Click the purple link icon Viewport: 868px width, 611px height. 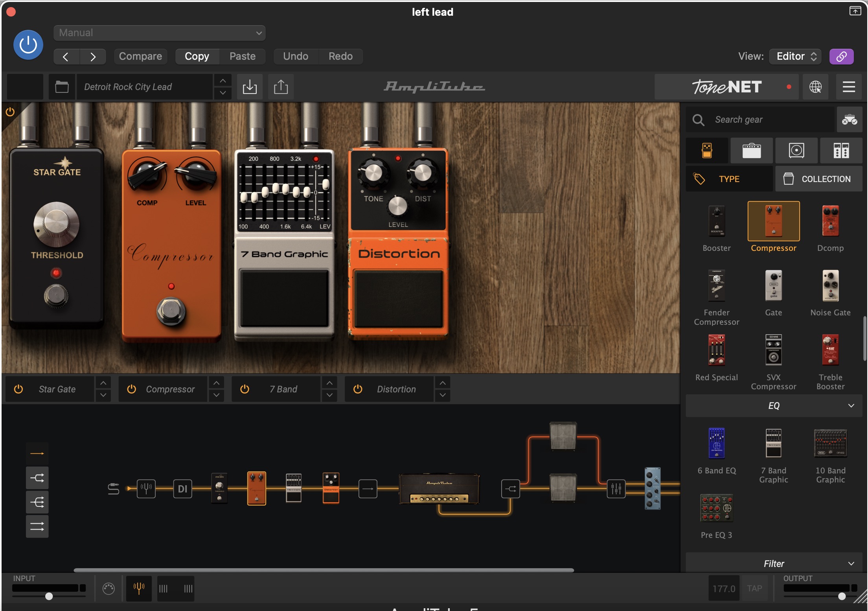click(x=841, y=56)
